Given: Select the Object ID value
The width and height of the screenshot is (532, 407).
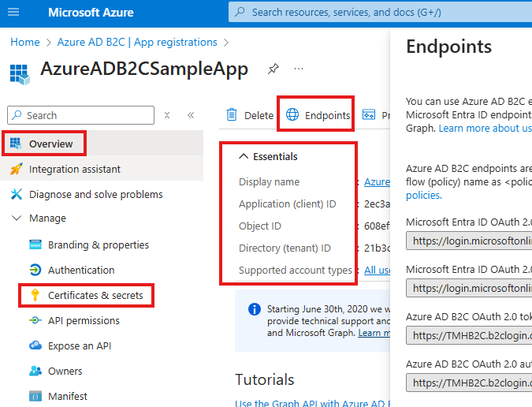Looking at the screenshot, I should point(377,226).
